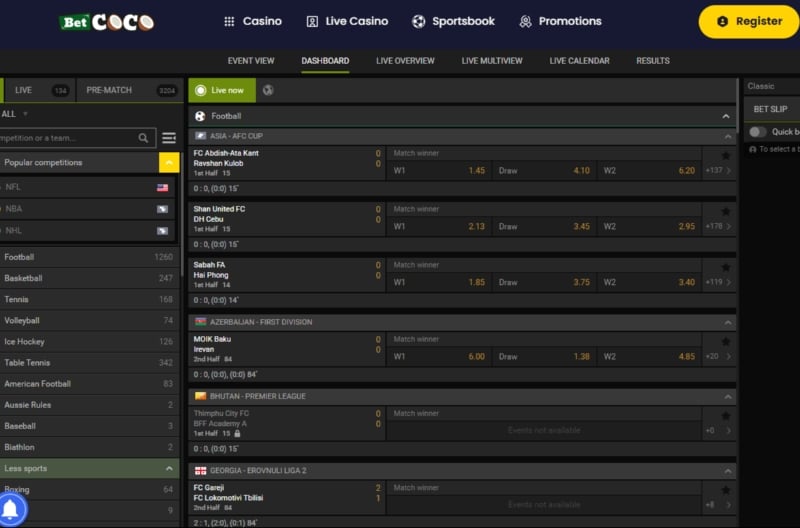Viewport: 800px width, 528px height.
Task: Collapse the Bhutan - Premier League section
Action: pyautogui.click(x=728, y=396)
